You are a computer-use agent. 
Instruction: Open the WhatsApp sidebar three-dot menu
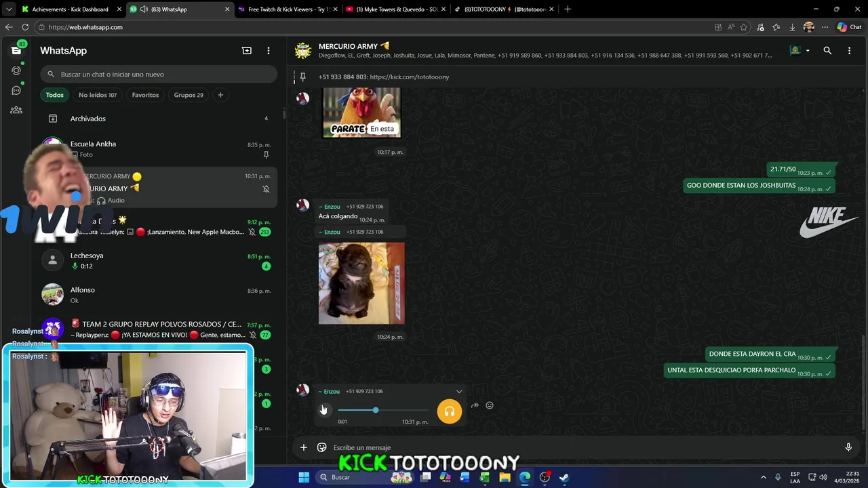coord(269,51)
